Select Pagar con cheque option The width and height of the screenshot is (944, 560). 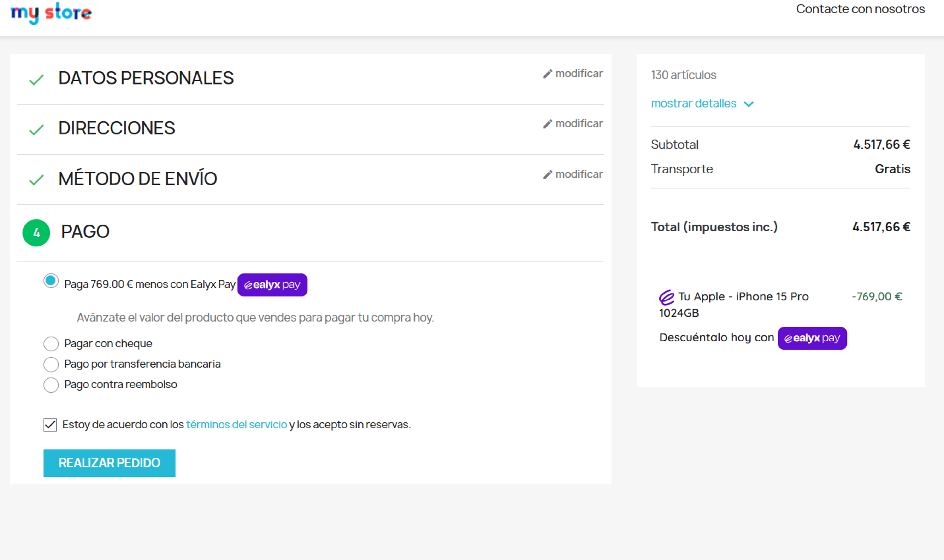point(51,344)
